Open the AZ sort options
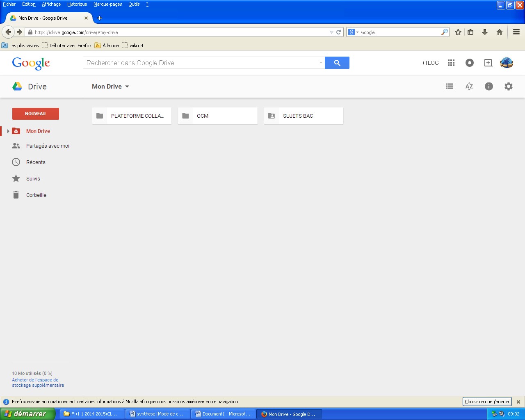 [469, 87]
